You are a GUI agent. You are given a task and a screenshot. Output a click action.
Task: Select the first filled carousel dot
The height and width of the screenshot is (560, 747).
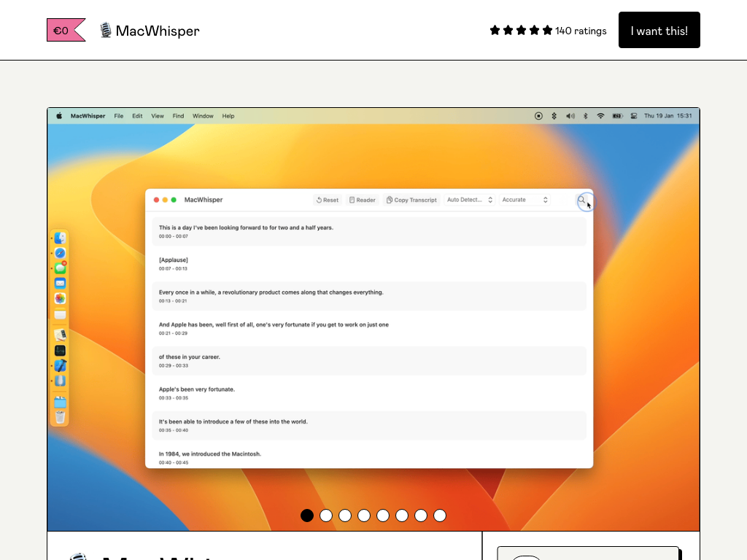[307, 516]
